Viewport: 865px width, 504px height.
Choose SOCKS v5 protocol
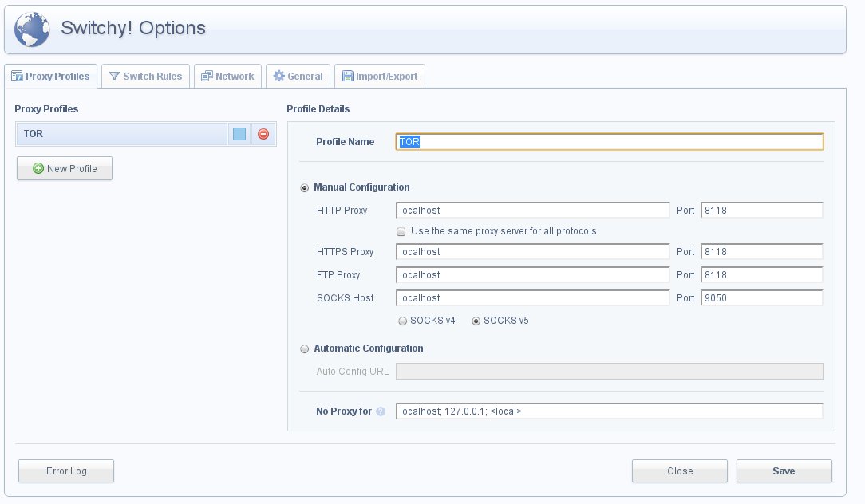(x=476, y=321)
